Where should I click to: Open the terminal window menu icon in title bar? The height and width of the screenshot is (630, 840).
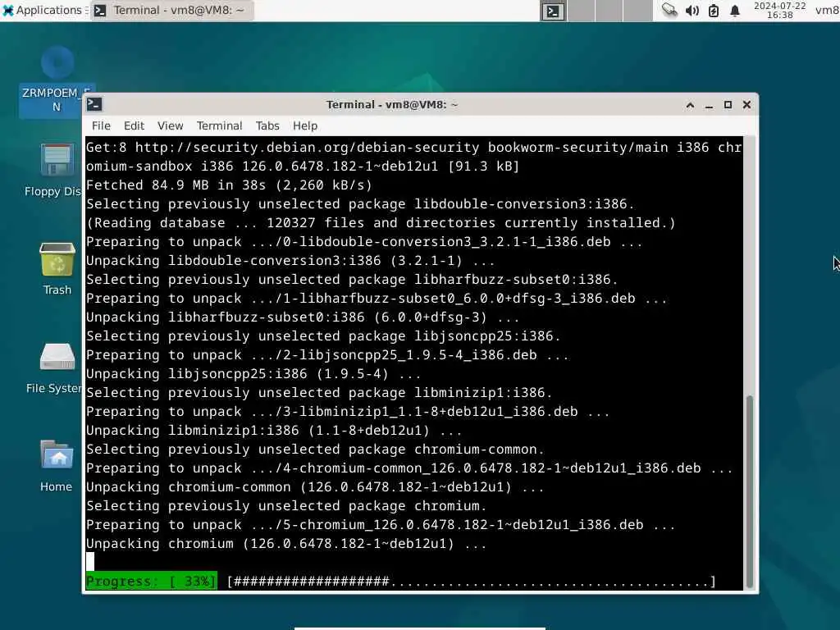(95, 104)
